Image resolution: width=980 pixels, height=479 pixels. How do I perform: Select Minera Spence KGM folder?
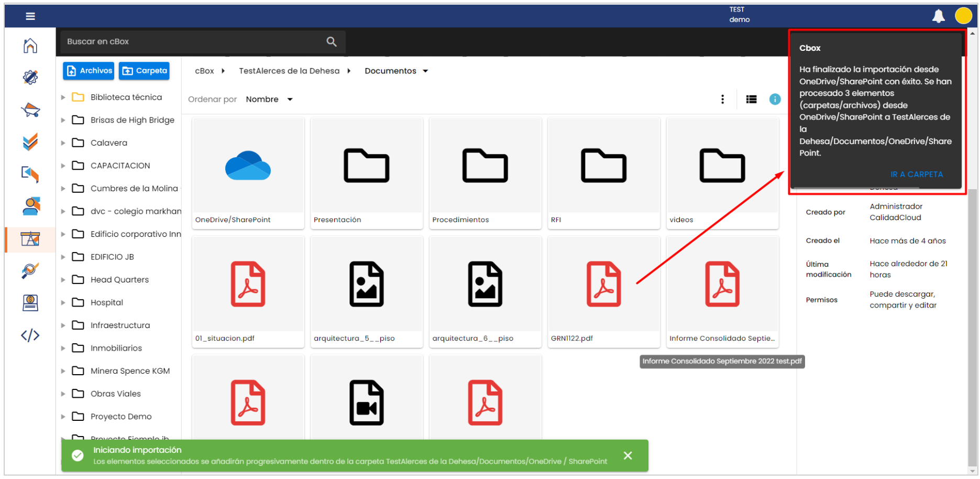point(121,371)
